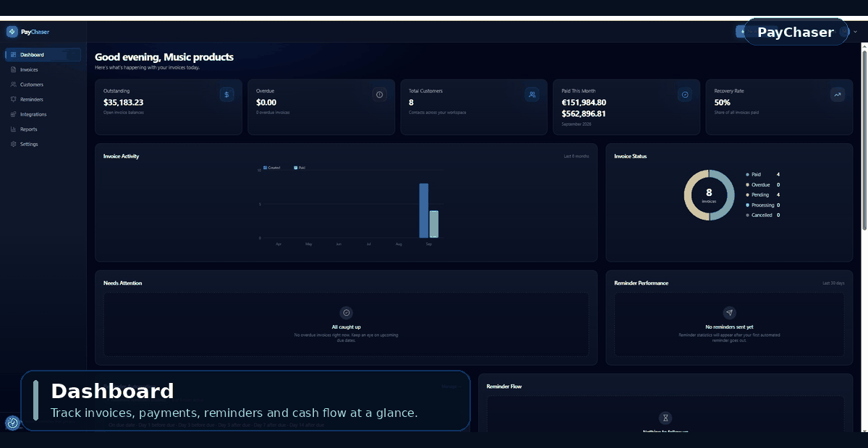Click the Invoice Activity panel title
868x448 pixels.
pos(122,156)
